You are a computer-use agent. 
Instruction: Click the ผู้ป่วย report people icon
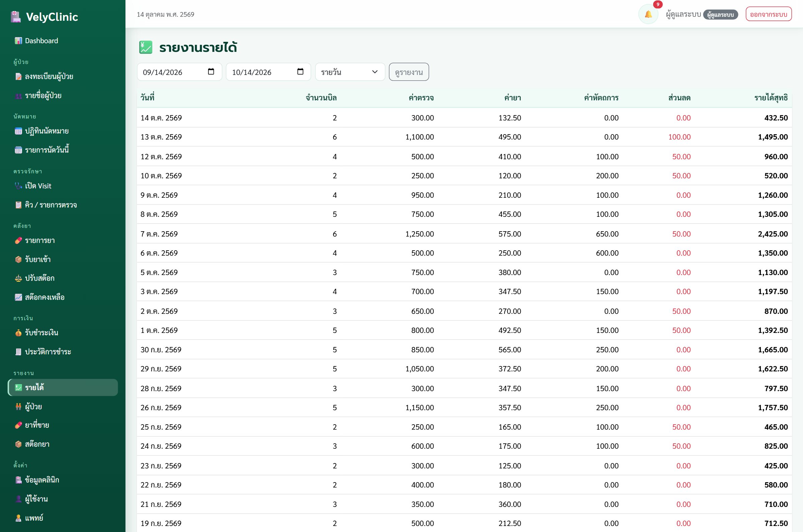point(18,407)
